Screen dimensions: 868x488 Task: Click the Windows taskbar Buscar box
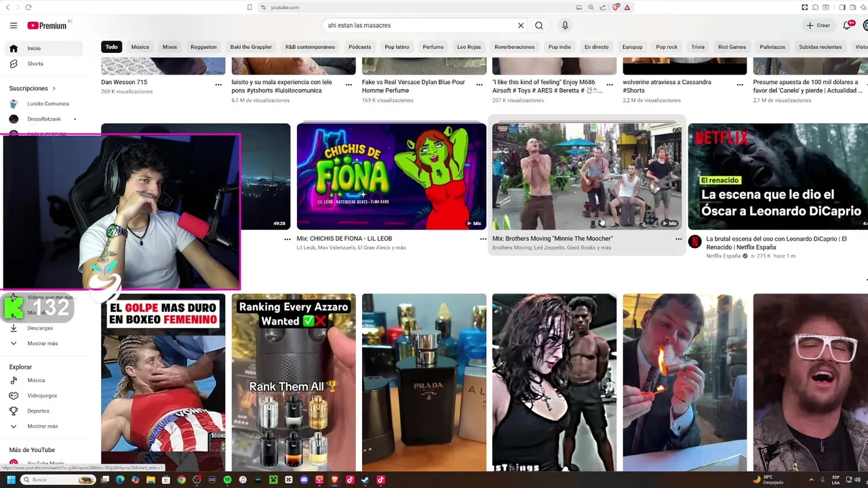(58, 480)
